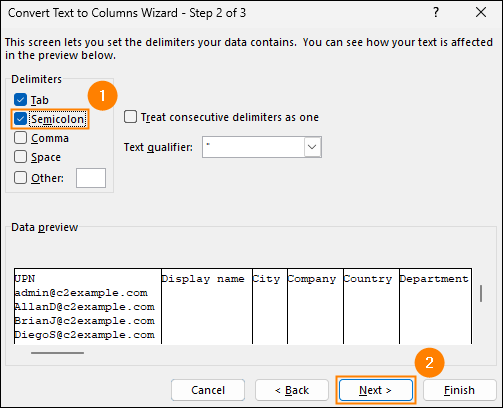Click BrianJ@c2example.com in the preview

tap(84, 321)
